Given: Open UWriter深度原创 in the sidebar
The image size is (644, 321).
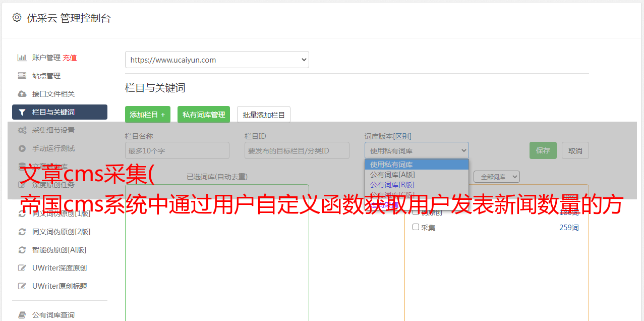Looking at the screenshot, I should (x=60, y=268).
